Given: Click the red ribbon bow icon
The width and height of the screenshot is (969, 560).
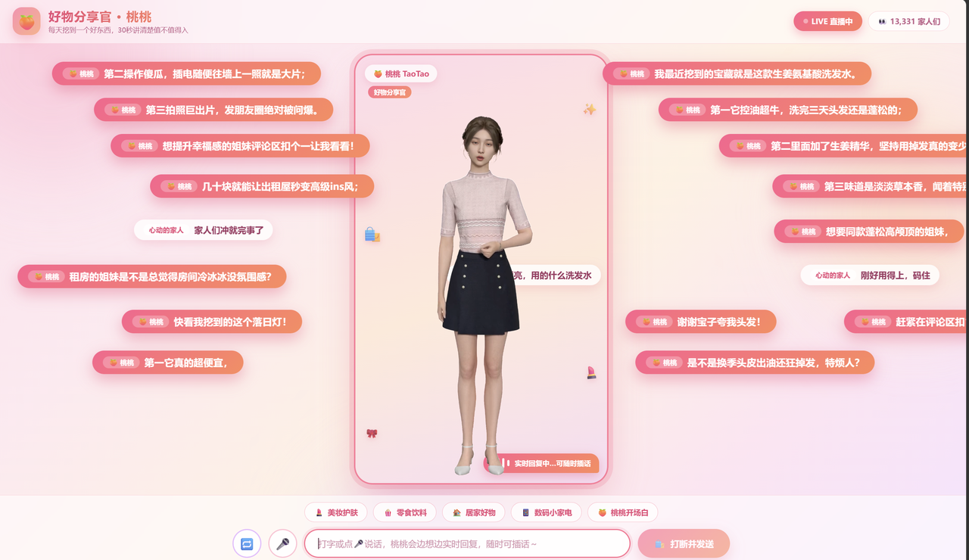Looking at the screenshot, I should coord(372,434).
